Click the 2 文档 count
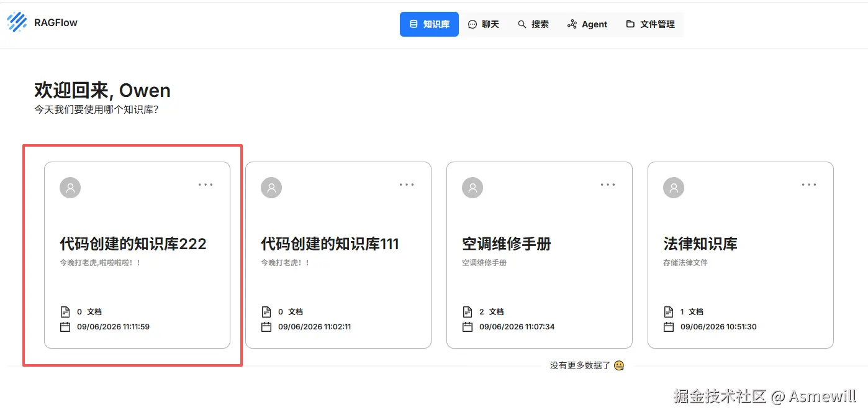Image resolution: width=868 pixels, height=417 pixels. coord(491,311)
